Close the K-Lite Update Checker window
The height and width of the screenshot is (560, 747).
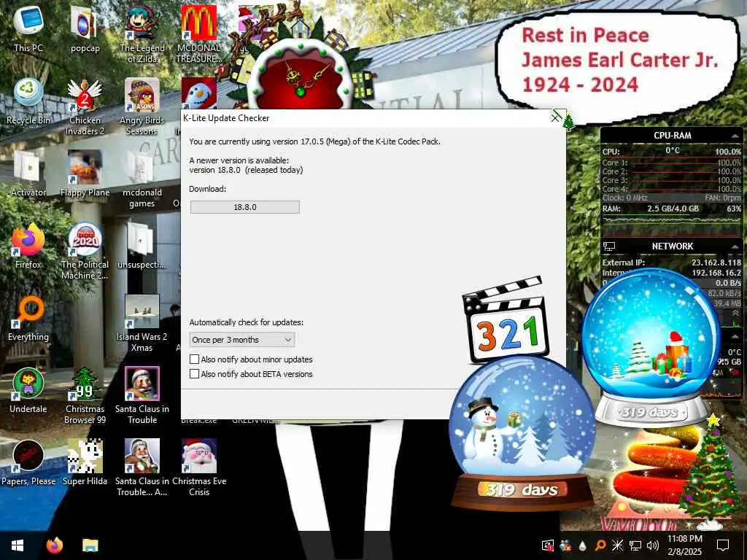tap(555, 117)
